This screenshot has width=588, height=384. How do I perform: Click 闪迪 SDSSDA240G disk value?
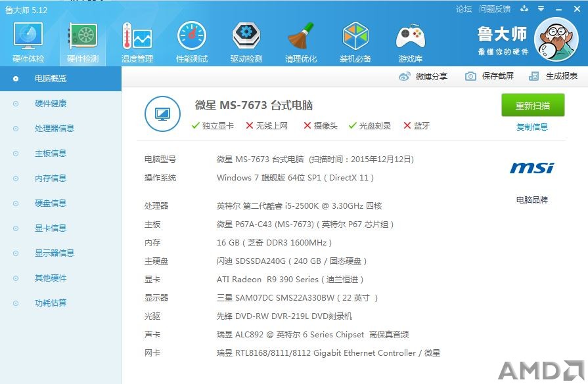pos(292,261)
